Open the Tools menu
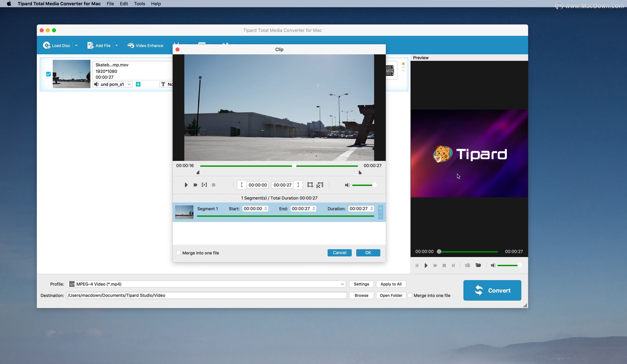Image resolution: width=627 pixels, height=364 pixels. click(x=139, y=4)
